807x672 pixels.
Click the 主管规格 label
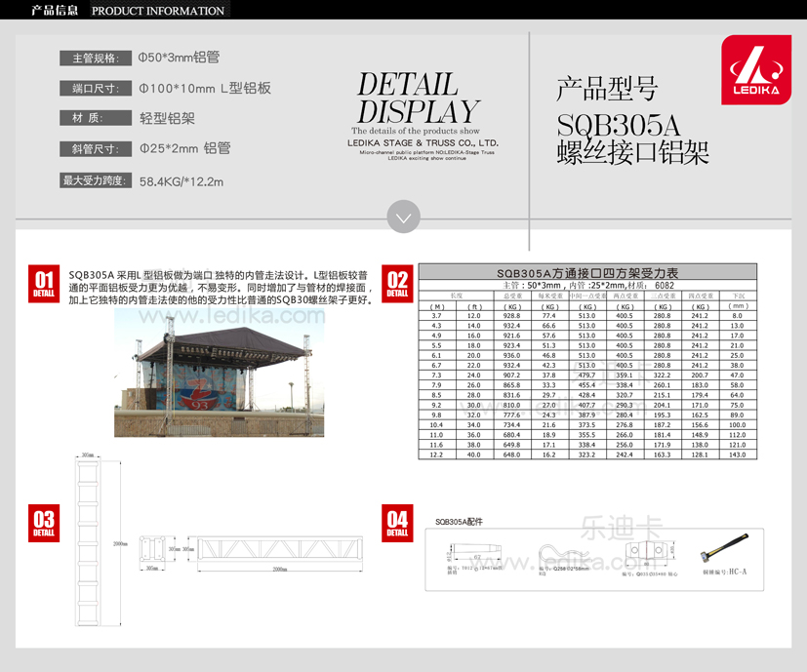(x=96, y=59)
